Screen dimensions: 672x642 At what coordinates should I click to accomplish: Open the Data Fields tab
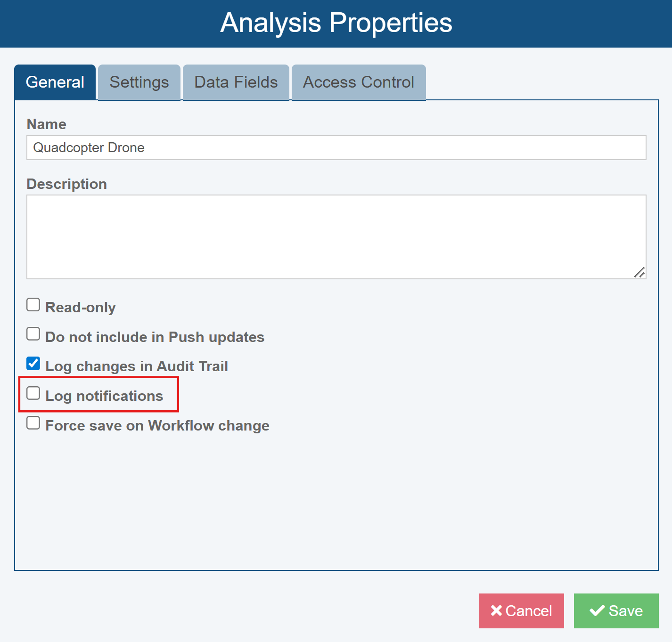tap(236, 82)
